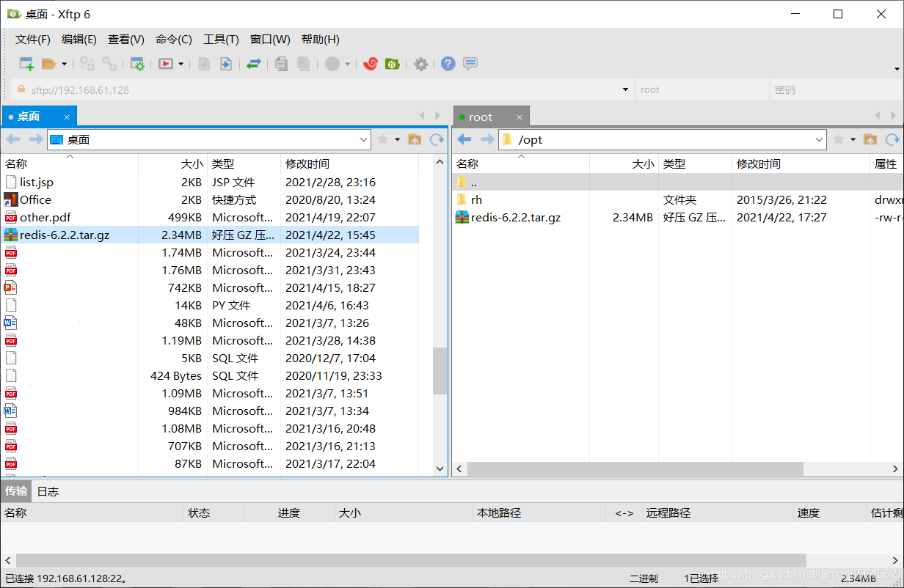Close the root remote tab
Image resolution: width=904 pixels, height=588 pixels.
(519, 117)
